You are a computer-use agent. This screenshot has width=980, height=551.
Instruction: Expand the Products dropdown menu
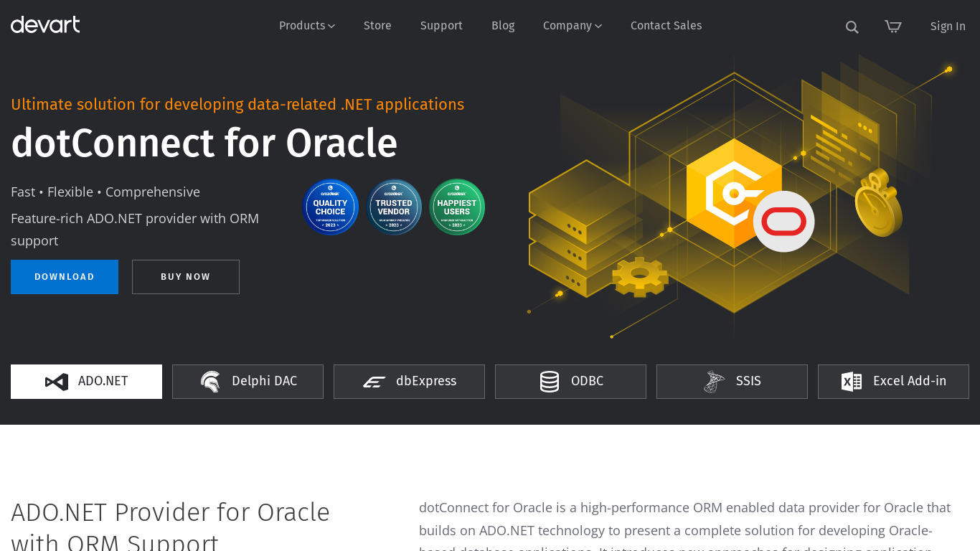coord(307,26)
